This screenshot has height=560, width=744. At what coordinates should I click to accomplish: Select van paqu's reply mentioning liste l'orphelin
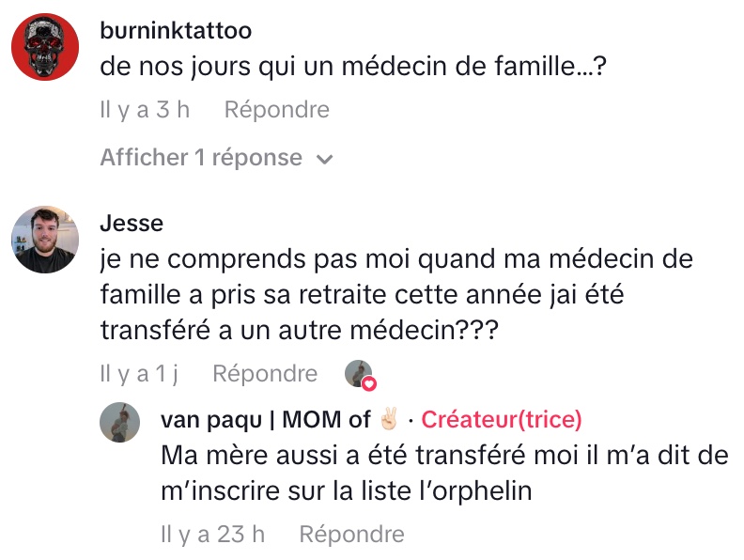coord(443,473)
